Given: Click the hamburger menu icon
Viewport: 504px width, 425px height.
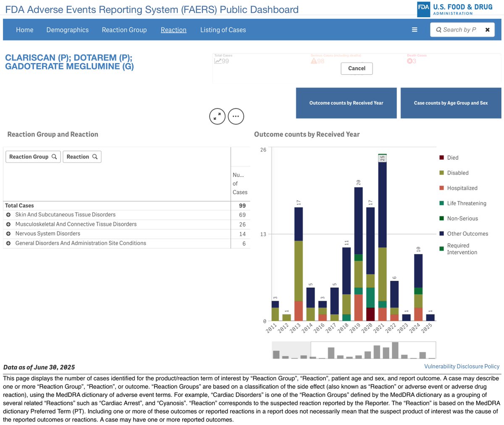Looking at the screenshot, I should tap(415, 30).
